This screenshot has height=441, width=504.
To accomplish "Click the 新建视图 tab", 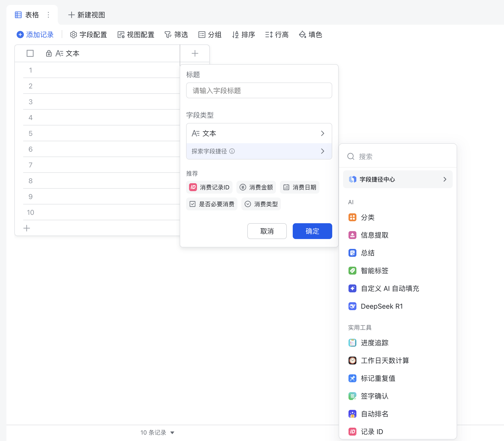I will pyautogui.click(x=87, y=15).
